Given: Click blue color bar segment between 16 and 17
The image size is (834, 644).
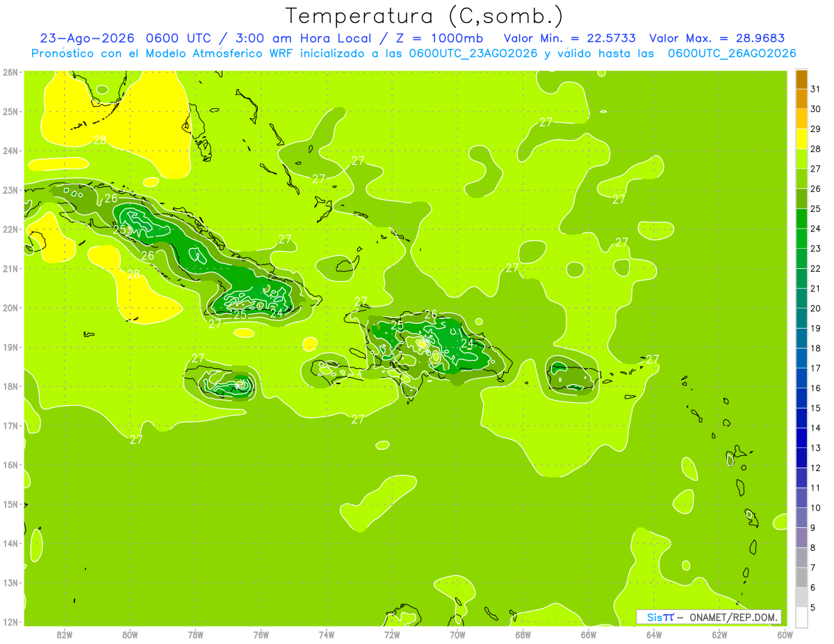Looking at the screenshot, I should click(x=801, y=378).
